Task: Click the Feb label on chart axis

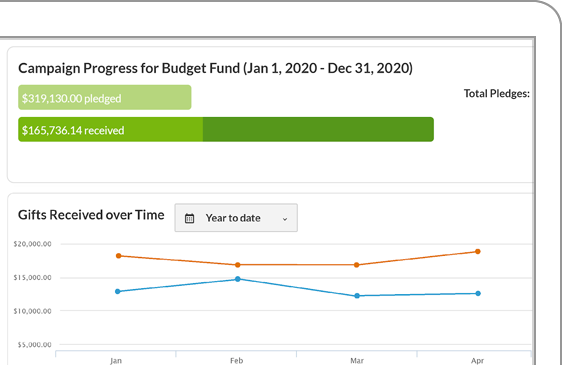Action: point(237,360)
